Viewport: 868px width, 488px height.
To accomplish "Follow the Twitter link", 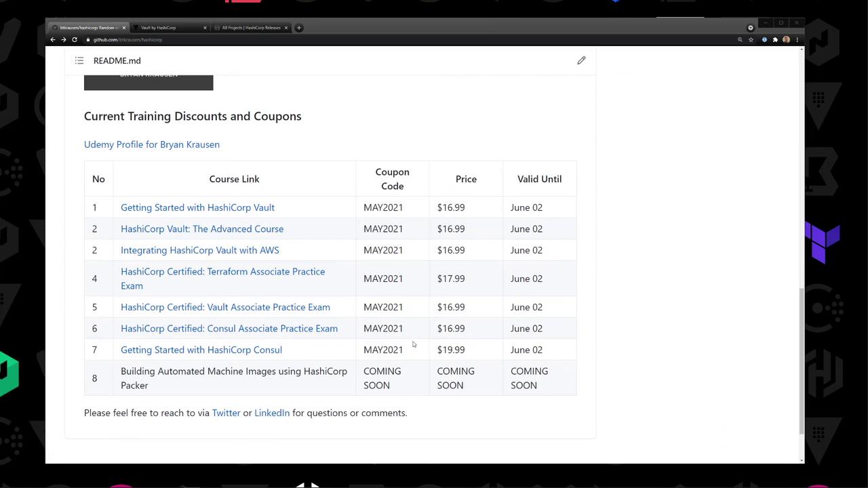I will [x=226, y=413].
